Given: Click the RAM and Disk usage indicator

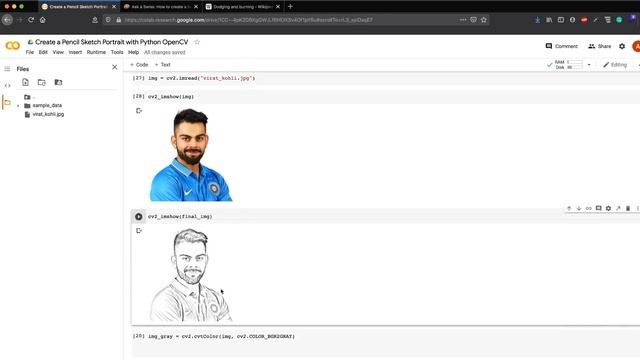Looking at the screenshot, I should 569,64.
